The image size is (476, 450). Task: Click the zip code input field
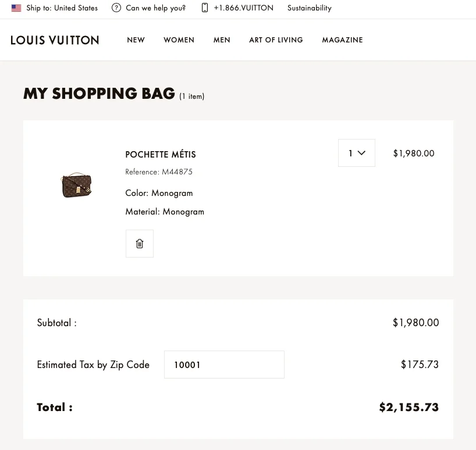(223, 365)
